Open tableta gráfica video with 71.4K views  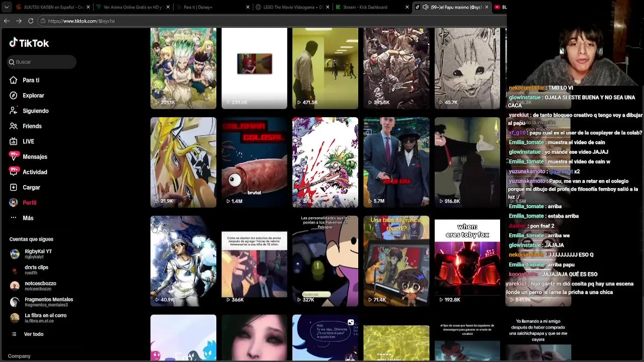396,261
